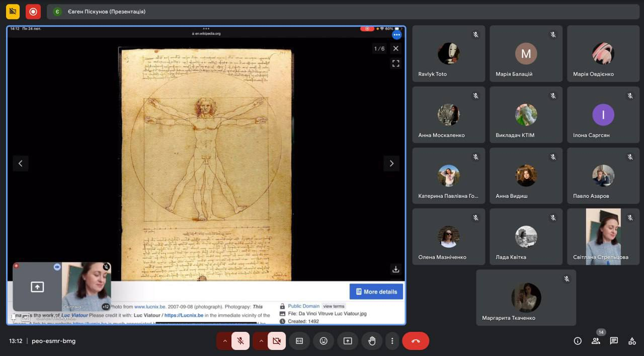This screenshot has height=356, width=644.
Task: Expand audio settings arrow beside microphone
Action: (x=224, y=341)
